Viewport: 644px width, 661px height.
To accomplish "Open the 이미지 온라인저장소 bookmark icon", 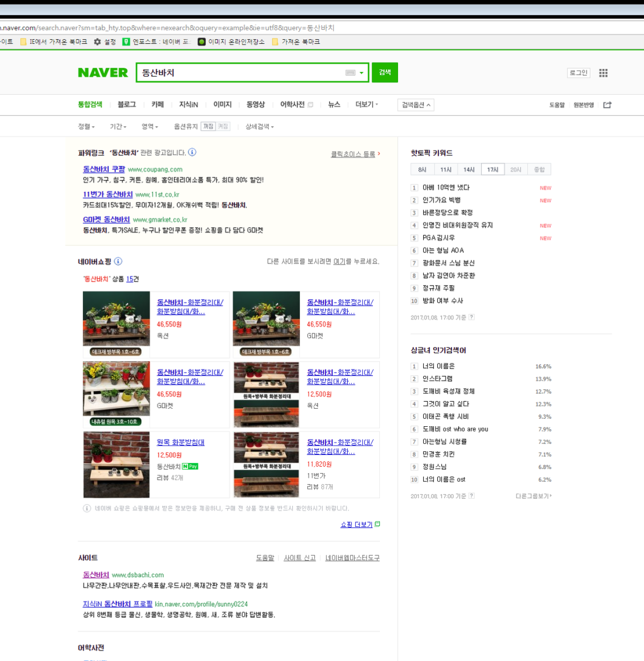I will (x=201, y=42).
